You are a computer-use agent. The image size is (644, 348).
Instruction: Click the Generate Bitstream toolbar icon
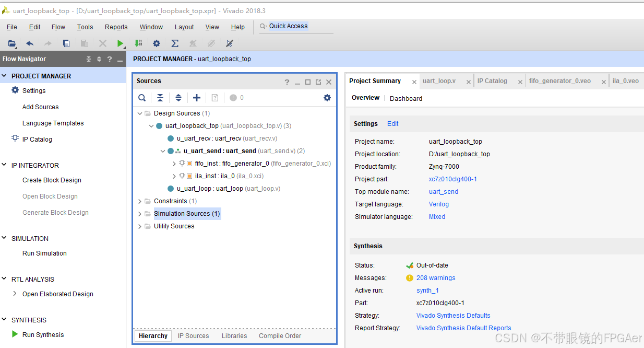138,43
